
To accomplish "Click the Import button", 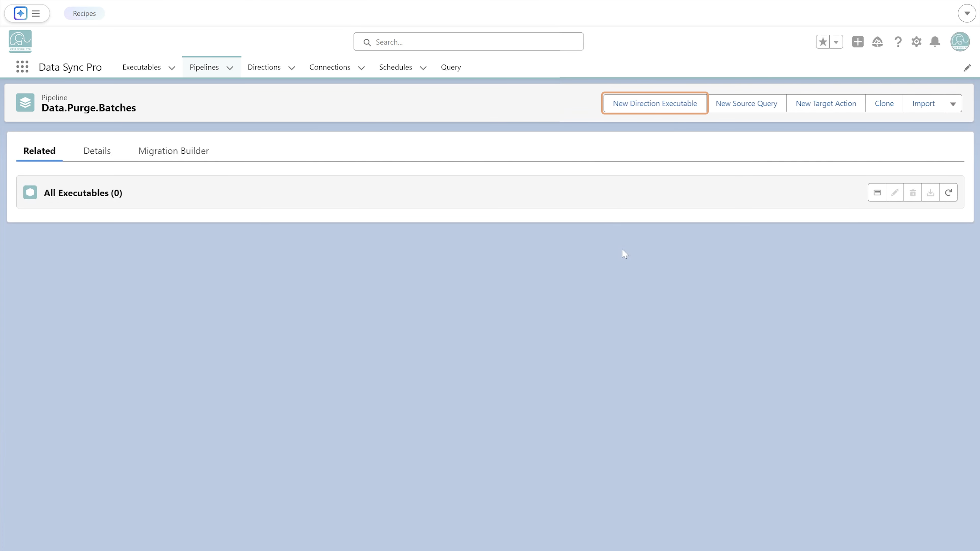I will (923, 104).
